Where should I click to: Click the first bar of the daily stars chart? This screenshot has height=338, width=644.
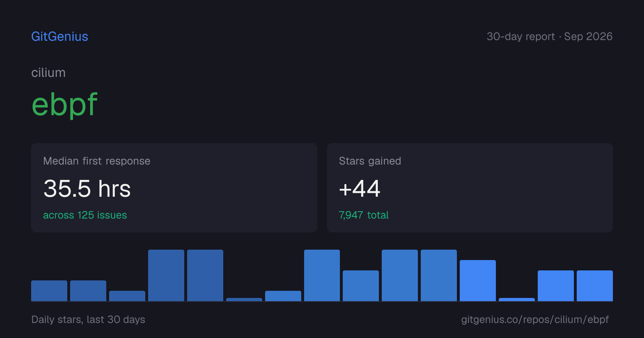[x=49, y=291]
